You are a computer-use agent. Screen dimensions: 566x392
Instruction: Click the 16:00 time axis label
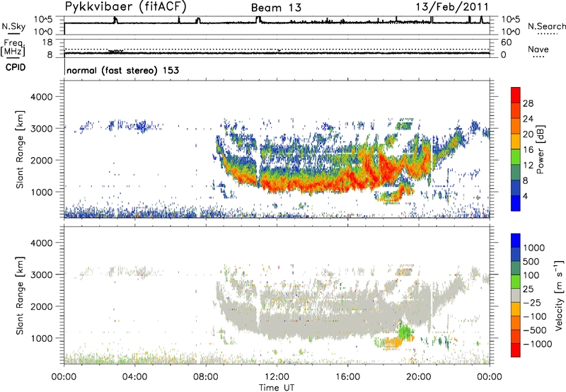[x=347, y=377]
